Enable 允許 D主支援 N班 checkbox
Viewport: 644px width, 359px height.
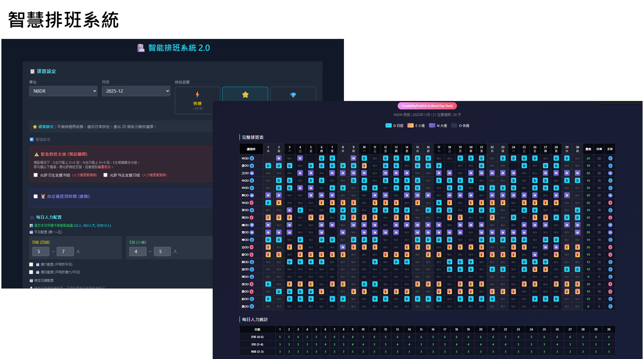coord(35,175)
